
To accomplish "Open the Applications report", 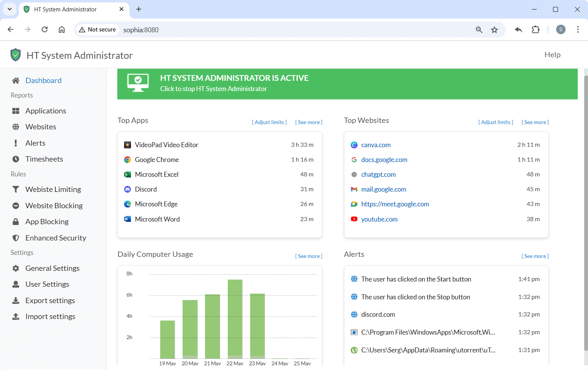I will click(x=46, y=111).
